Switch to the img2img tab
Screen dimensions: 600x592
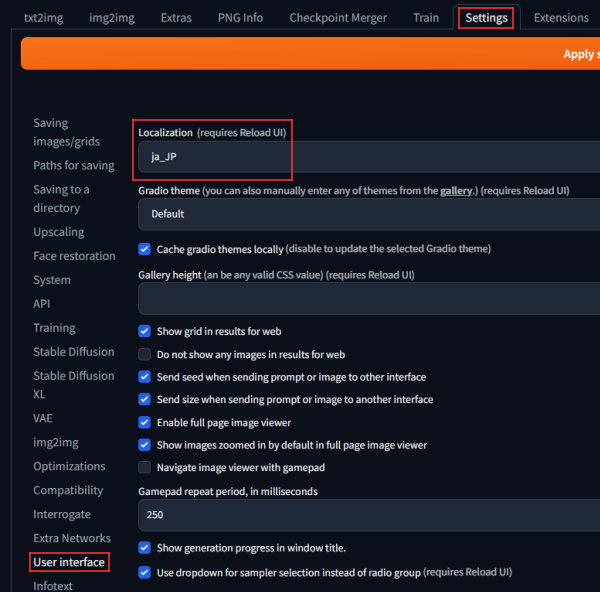(112, 18)
